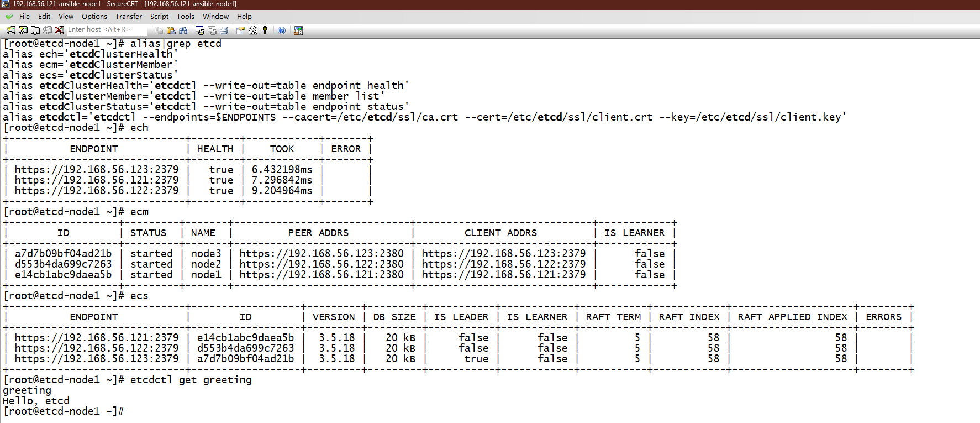This screenshot has width=980, height=423.
Task: Open the File menu
Action: click(24, 17)
